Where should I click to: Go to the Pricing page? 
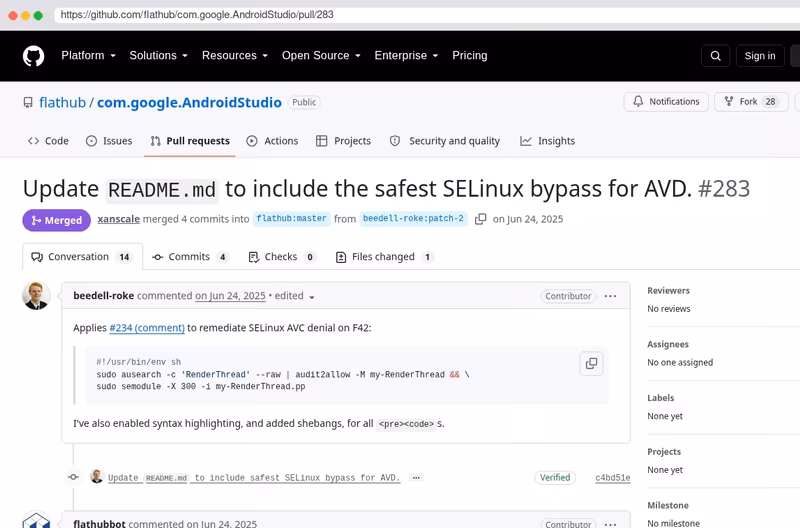pyautogui.click(x=469, y=56)
